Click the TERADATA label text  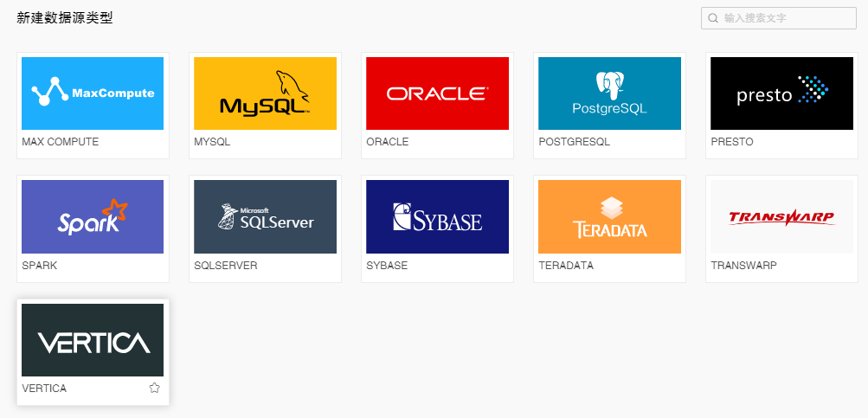pyautogui.click(x=566, y=265)
